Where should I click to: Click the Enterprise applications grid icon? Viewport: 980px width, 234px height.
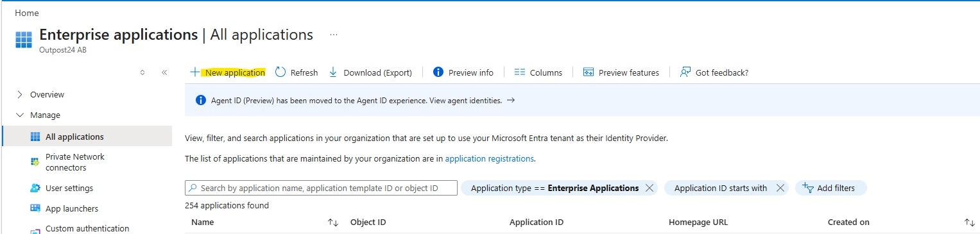pyautogui.click(x=24, y=39)
